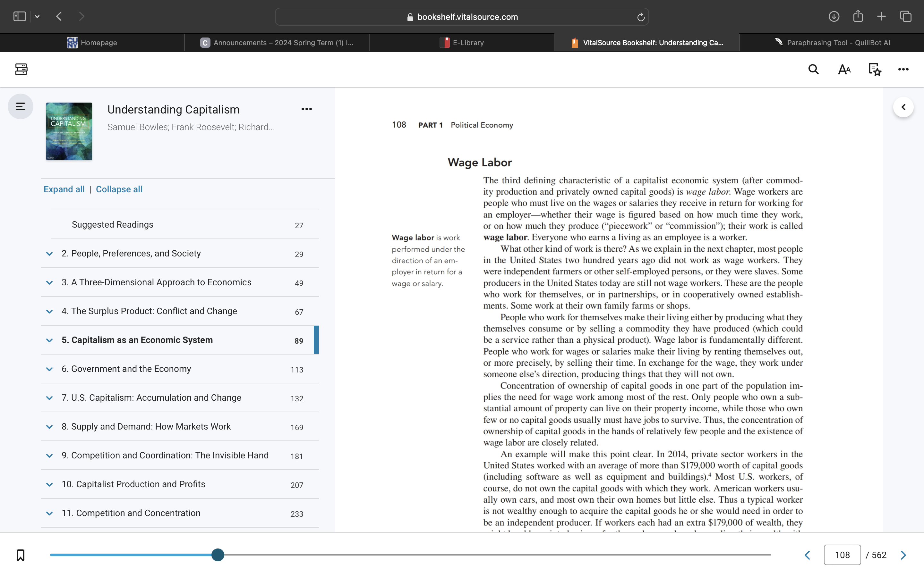The image size is (924, 577).
Task: Expand chapter 8 Supply and Demand
Action: (x=49, y=427)
